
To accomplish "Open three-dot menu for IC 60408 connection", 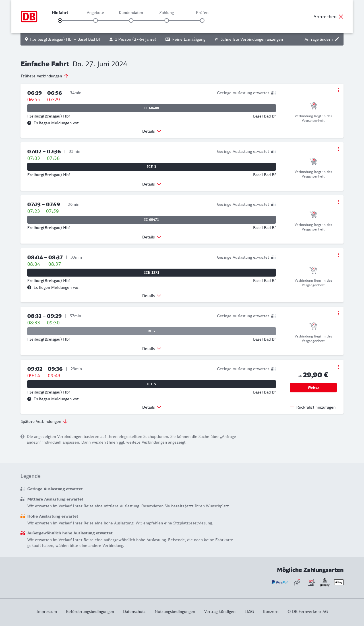I will [x=338, y=90].
